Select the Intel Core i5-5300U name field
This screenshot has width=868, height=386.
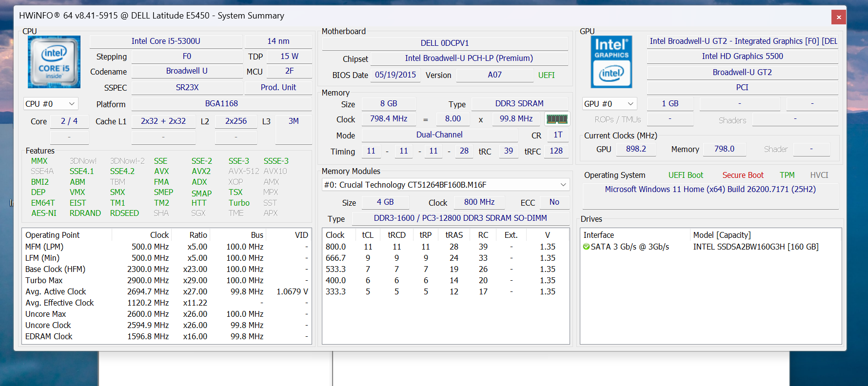tap(166, 41)
